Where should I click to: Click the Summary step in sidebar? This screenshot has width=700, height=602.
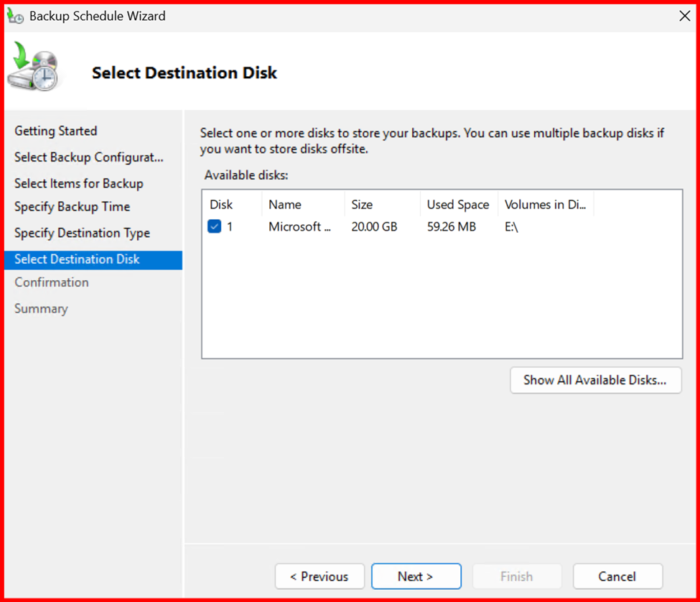click(x=41, y=308)
